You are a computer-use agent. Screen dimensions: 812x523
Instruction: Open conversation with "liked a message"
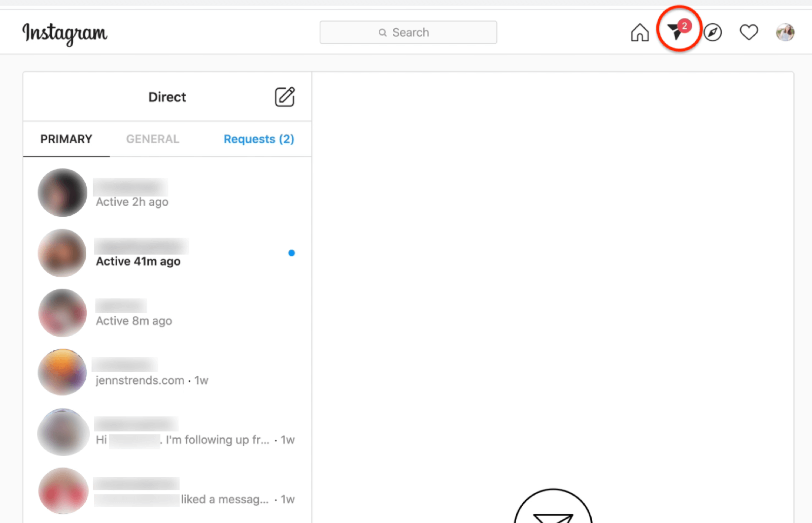(167, 492)
